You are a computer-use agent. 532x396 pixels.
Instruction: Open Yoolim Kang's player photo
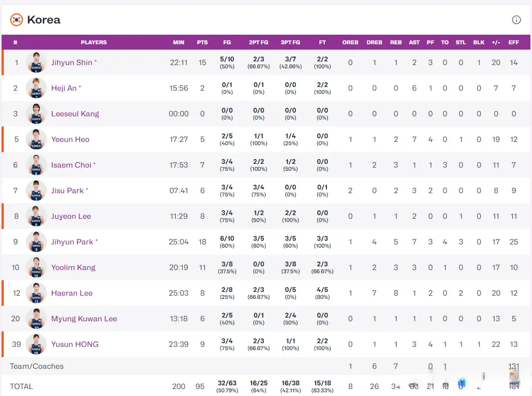pyautogui.click(x=36, y=267)
